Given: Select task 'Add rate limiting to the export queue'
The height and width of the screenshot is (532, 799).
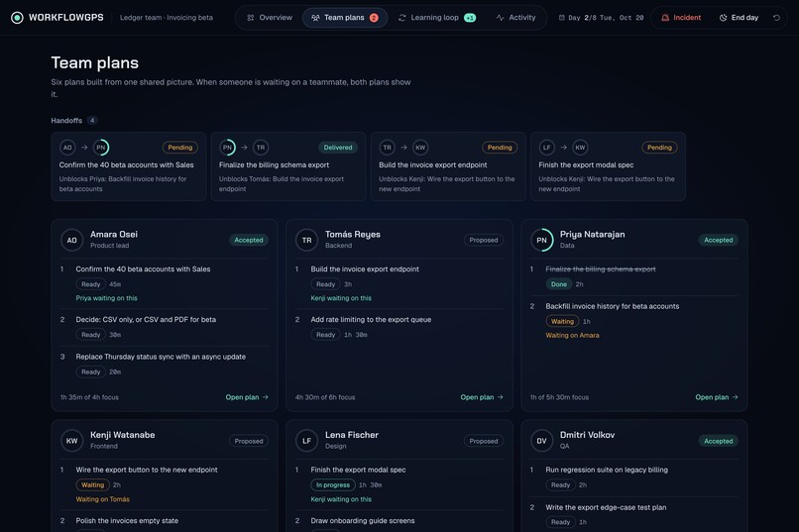Looking at the screenshot, I should coord(371,320).
